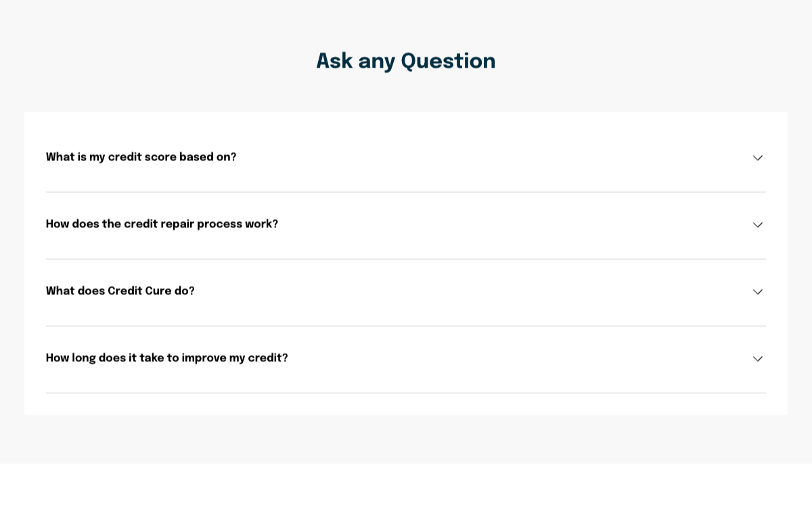Open 'How does the credit repair process work?'
The height and width of the screenshot is (506, 812).
click(x=162, y=224)
